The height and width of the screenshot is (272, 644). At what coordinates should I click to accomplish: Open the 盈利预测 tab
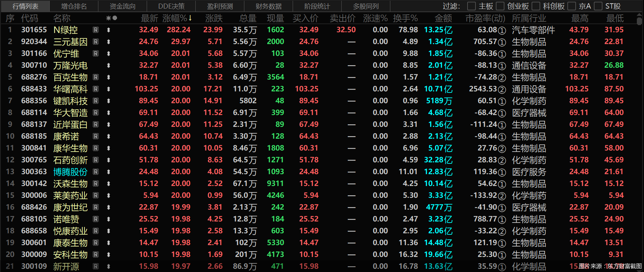coord(220,6)
